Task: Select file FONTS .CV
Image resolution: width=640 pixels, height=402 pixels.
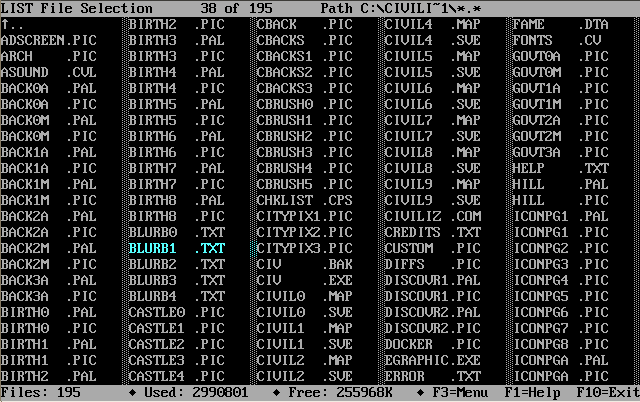Action: (557, 40)
